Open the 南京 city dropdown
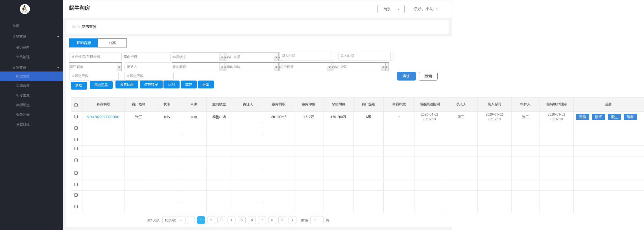This screenshot has width=644, height=230. [391, 9]
